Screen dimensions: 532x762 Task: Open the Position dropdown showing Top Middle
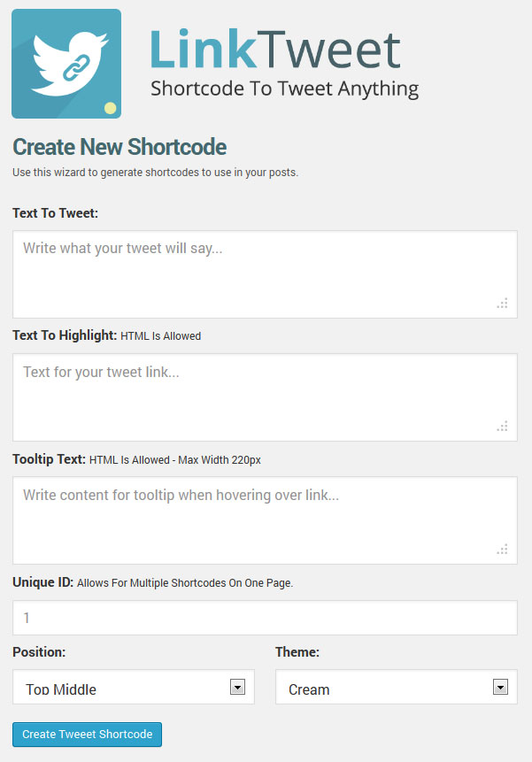pyautogui.click(x=134, y=687)
